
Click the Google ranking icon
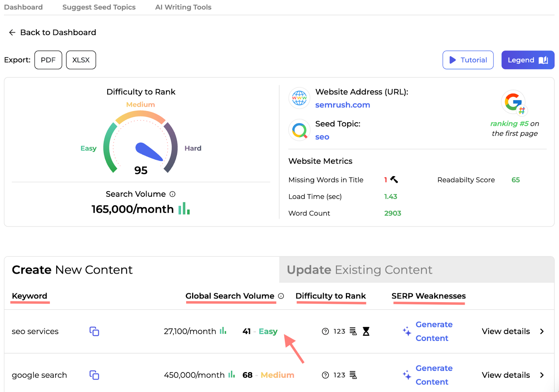pyautogui.click(x=514, y=103)
